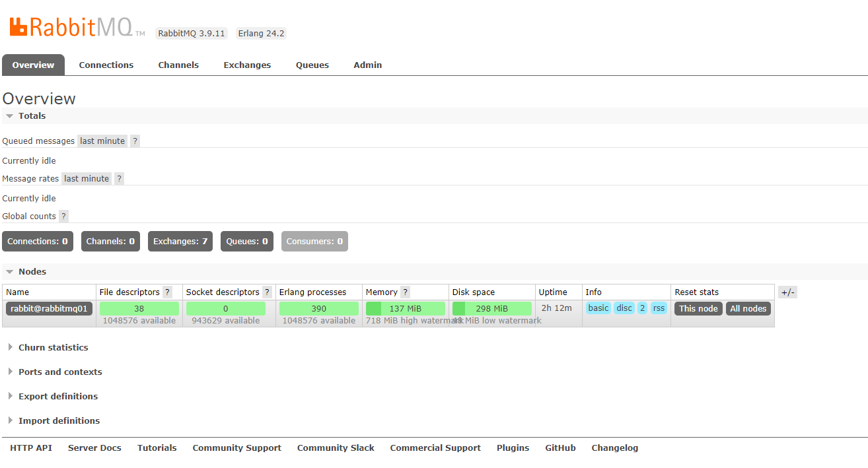Open the GitHub footer link
The width and height of the screenshot is (868, 468).
(x=560, y=448)
